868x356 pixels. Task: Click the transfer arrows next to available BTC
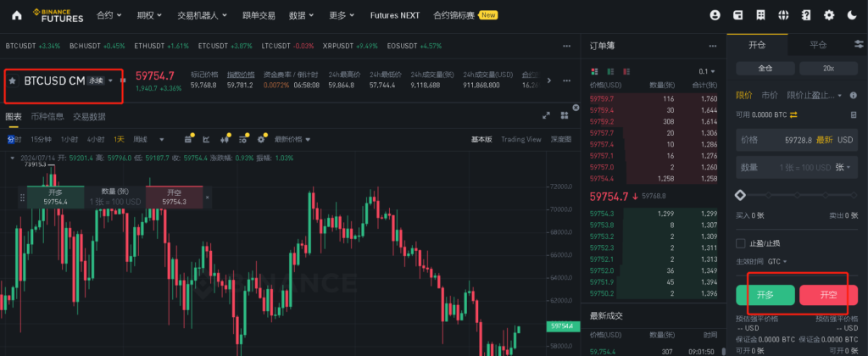coord(793,114)
